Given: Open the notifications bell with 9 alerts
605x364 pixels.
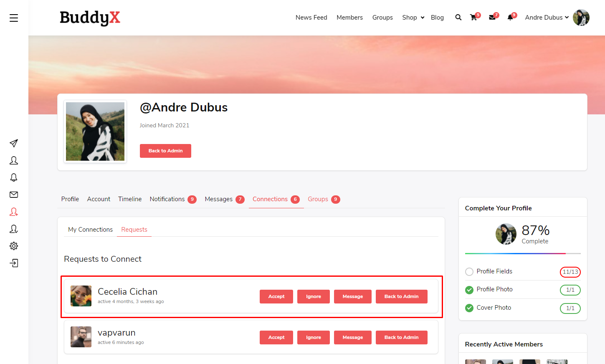Looking at the screenshot, I should pos(510,18).
